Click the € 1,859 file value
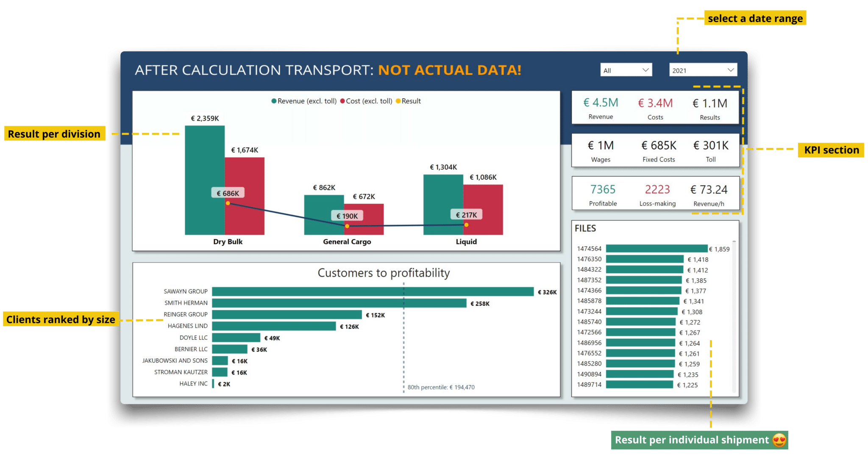The height and width of the screenshot is (463, 868). pos(719,249)
